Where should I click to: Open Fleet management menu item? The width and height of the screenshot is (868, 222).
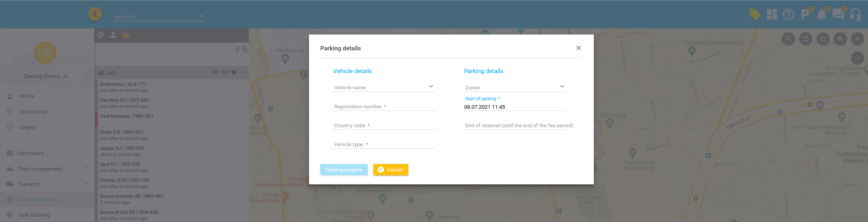click(40, 169)
